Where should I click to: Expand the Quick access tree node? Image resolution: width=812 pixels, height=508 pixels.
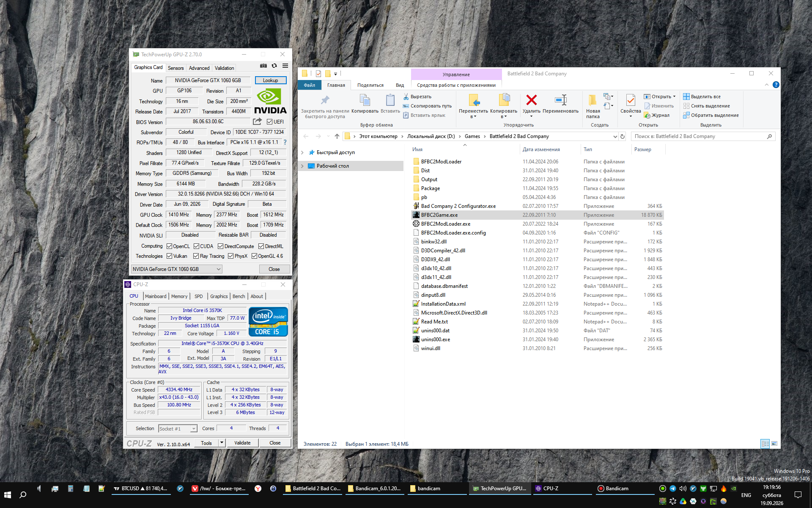(302, 153)
